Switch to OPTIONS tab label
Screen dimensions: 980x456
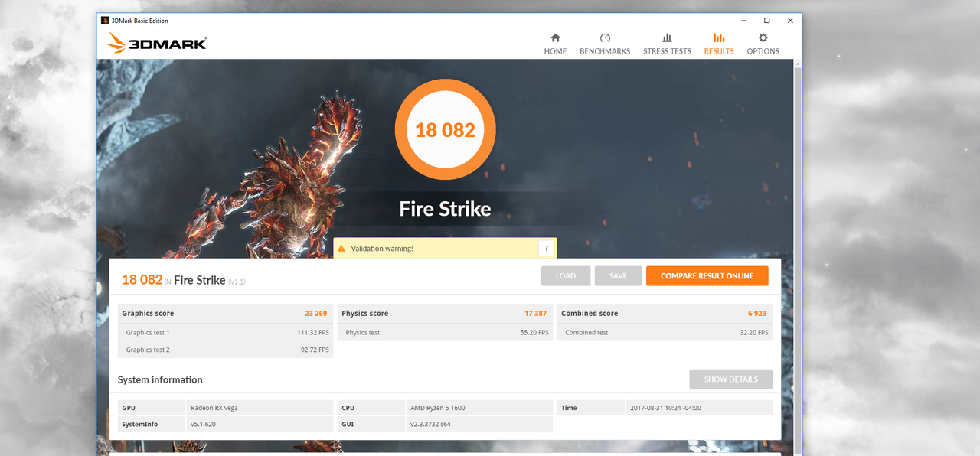[763, 51]
